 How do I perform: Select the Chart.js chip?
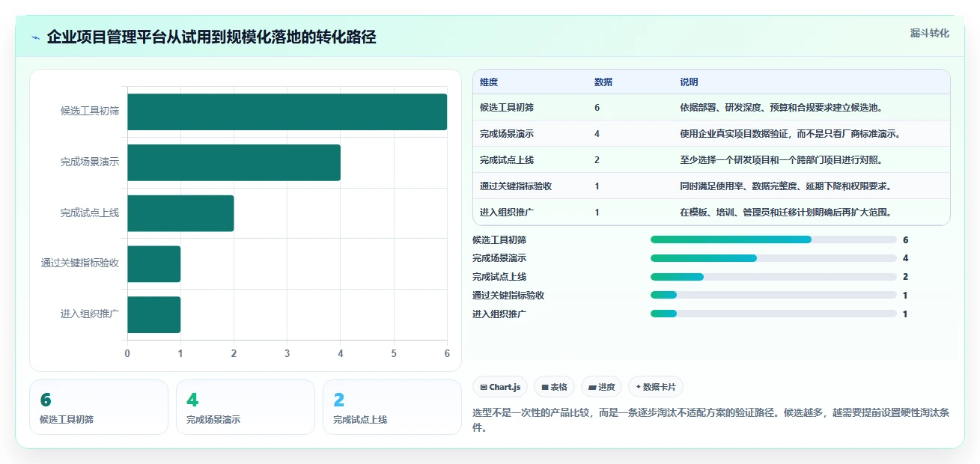tap(500, 387)
